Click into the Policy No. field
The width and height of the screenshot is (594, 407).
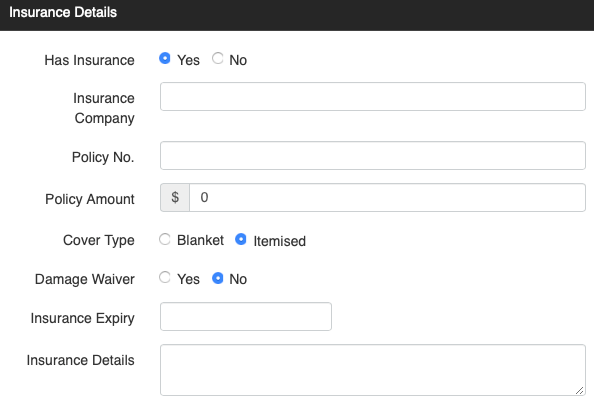[373, 155]
